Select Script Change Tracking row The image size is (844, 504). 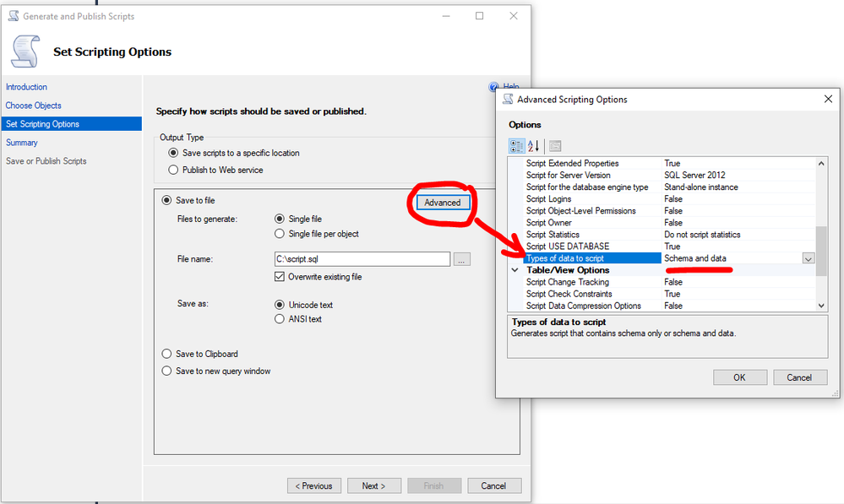click(x=670, y=282)
